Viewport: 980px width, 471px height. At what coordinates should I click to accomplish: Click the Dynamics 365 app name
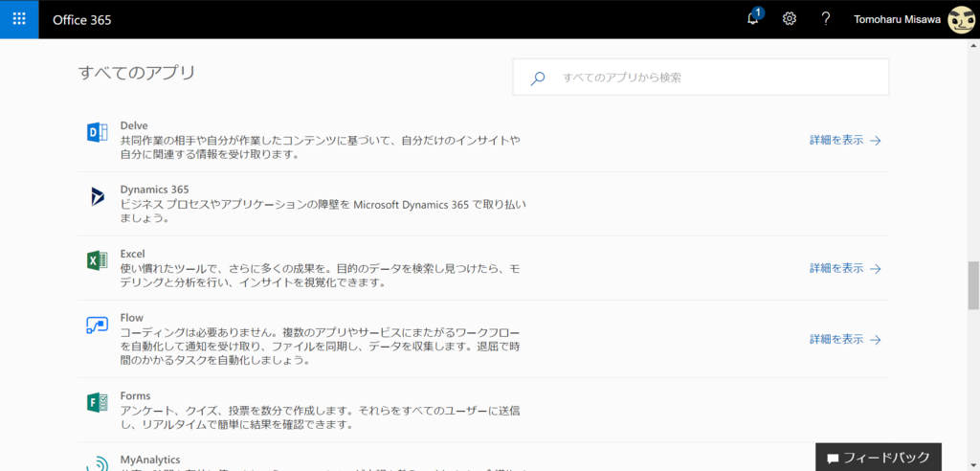154,189
